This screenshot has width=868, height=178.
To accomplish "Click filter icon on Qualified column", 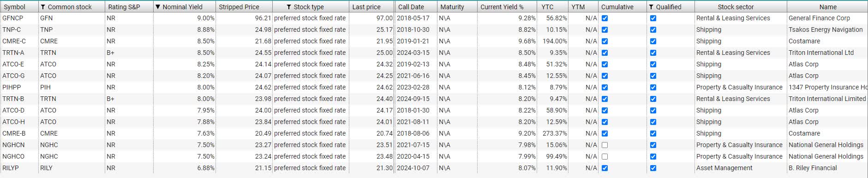I will (x=651, y=7).
